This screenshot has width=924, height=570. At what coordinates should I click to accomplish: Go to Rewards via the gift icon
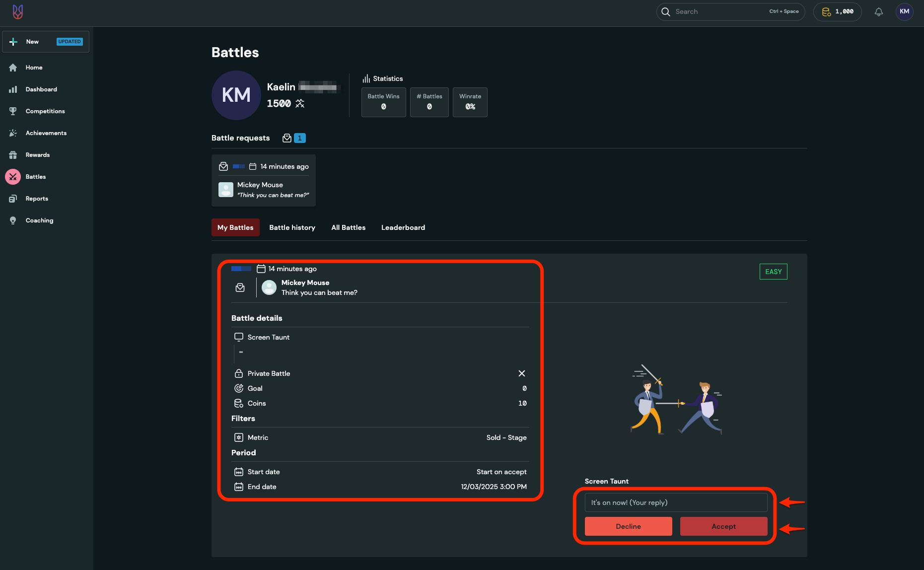pyautogui.click(x=13, y=155)
